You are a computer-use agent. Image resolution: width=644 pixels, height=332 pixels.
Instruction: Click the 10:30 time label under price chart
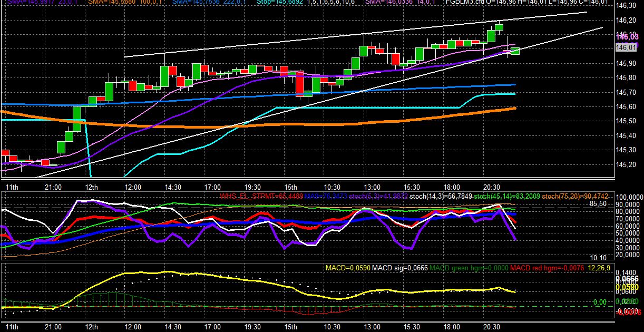(332, 187)
